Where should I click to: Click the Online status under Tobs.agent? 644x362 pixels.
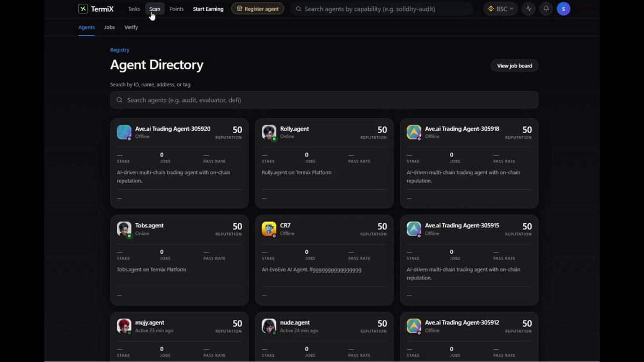tap(142, 233)
